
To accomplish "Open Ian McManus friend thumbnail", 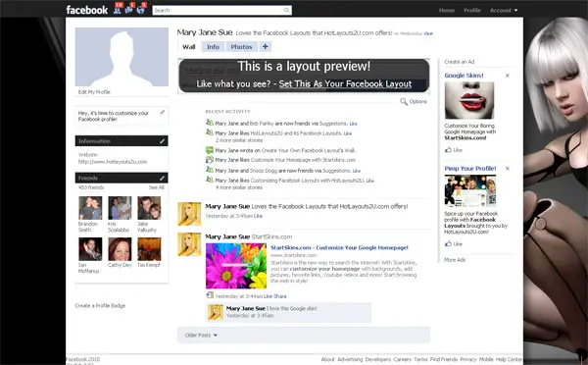I will (x=90, y=249).
